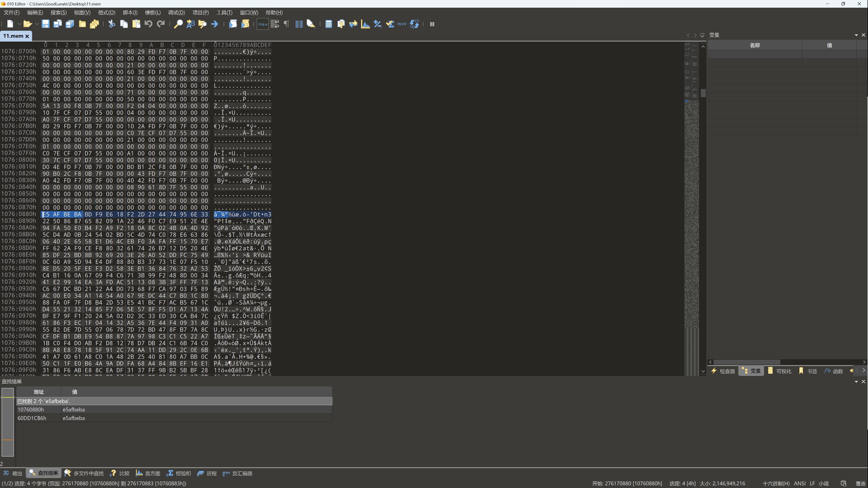Toggle the word wrap toolbar icon
The width and height of the screenshot is (868, 488).
click(275, 24)
